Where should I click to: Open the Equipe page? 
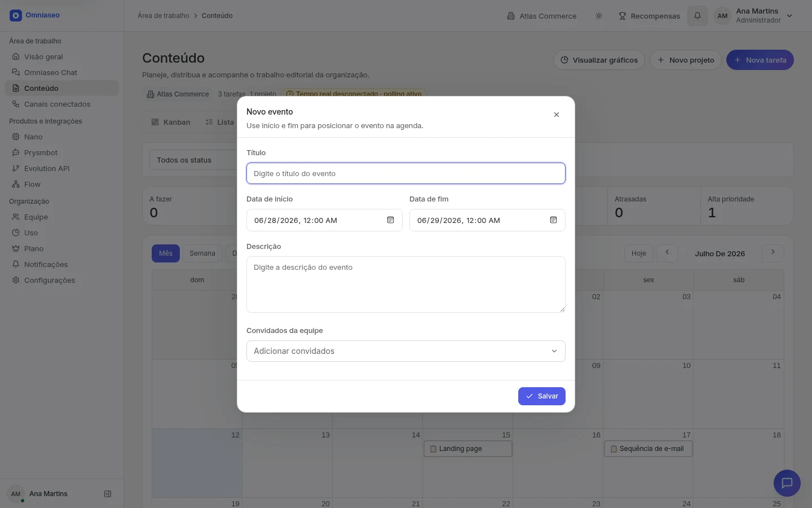[x=61, y=217]
